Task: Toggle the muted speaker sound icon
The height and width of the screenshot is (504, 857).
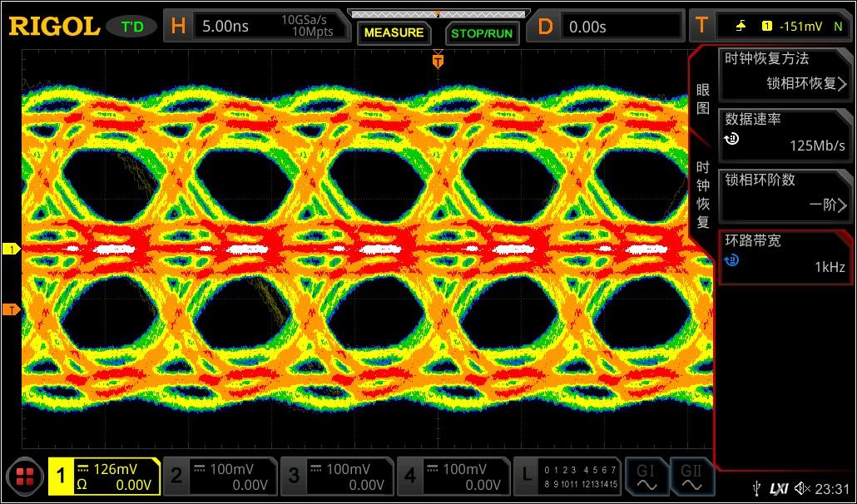Action: tap(802, 488)
